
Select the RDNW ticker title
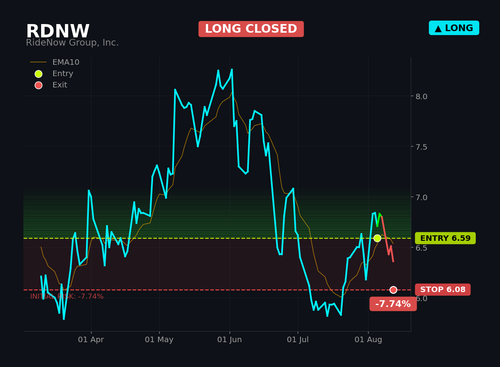[x=58, y=31]
